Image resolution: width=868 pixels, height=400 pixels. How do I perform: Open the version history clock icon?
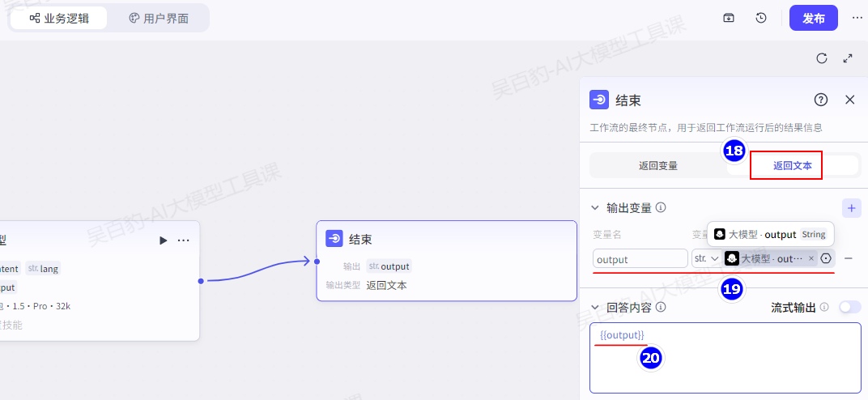(x=761, y=18)
